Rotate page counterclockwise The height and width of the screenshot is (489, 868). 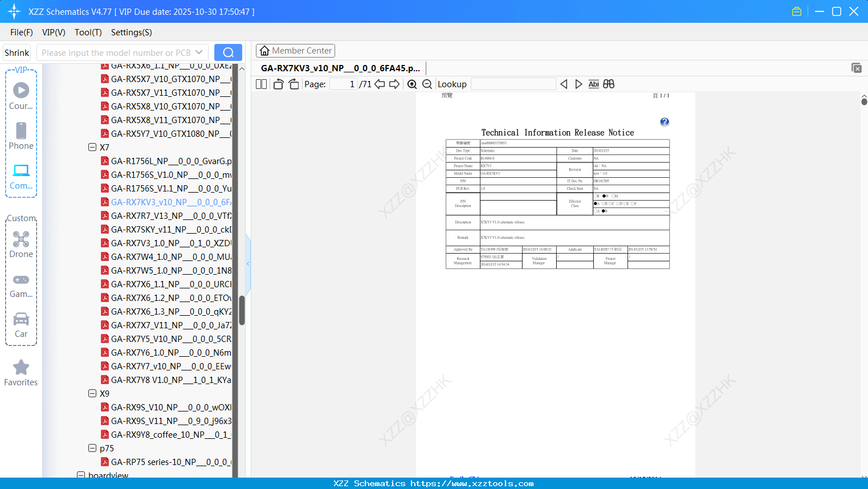pyautogui.click(x=278, y=84)
